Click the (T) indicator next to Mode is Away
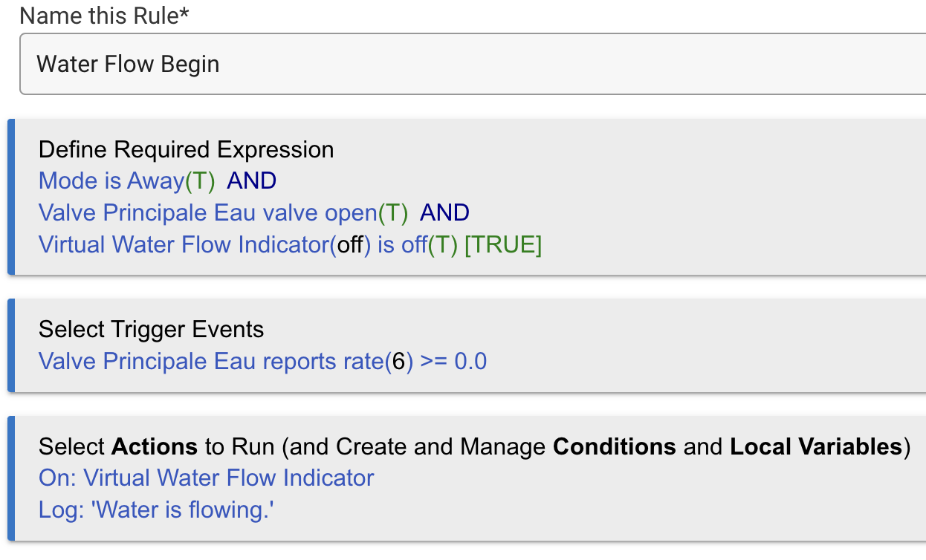926x560 pixels. point(200,180)
